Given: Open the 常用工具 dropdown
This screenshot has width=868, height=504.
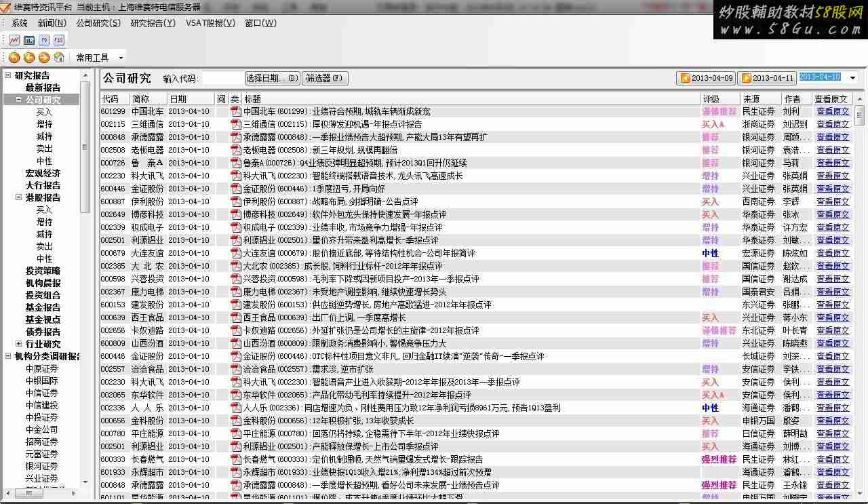Looking at the screenshot, I should (x=100, y=58).
